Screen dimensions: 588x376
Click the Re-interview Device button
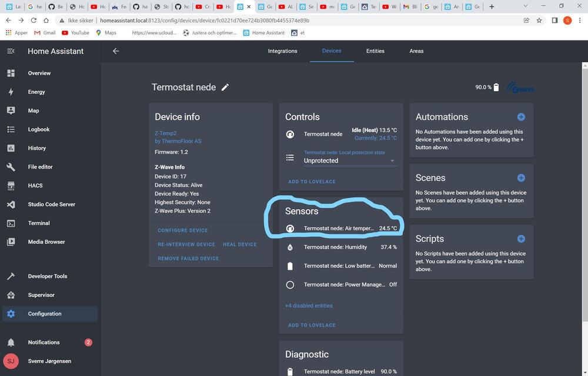point(186,244)
